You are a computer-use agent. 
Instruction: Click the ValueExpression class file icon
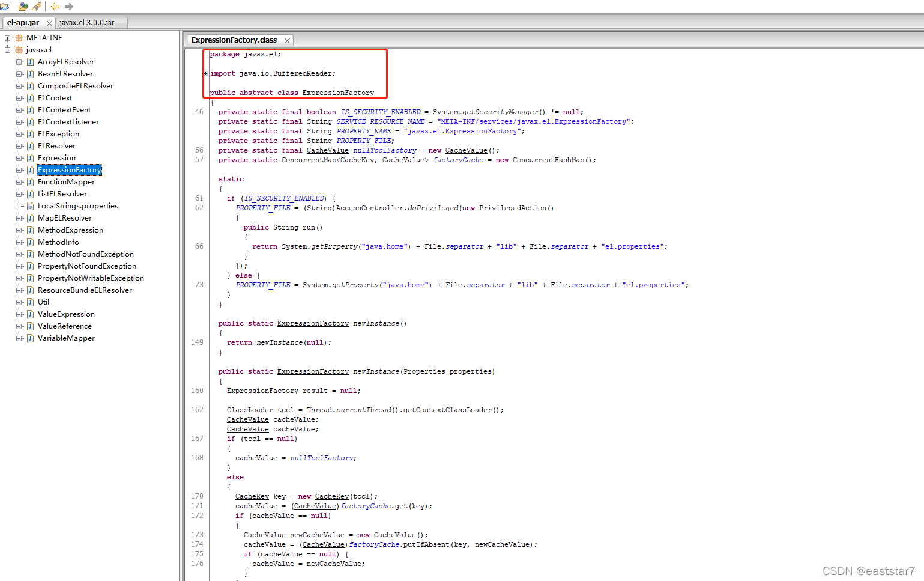pos(30,314)
